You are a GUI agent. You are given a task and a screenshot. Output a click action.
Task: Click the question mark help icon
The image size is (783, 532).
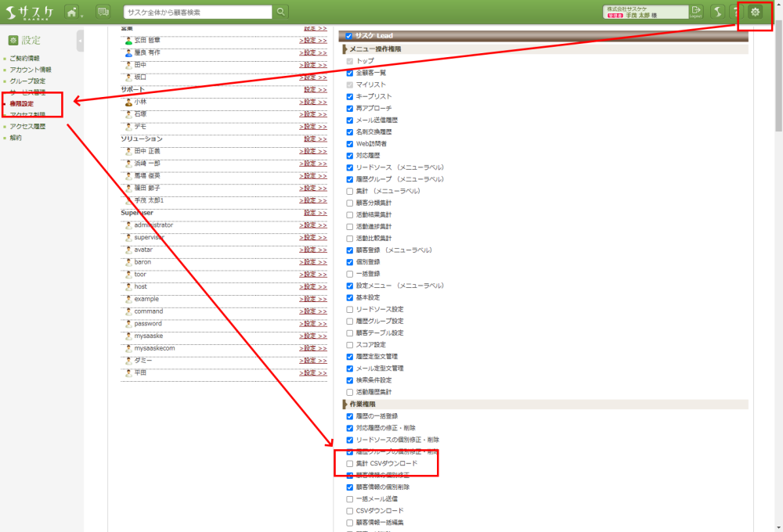click(x=737, y=12)
